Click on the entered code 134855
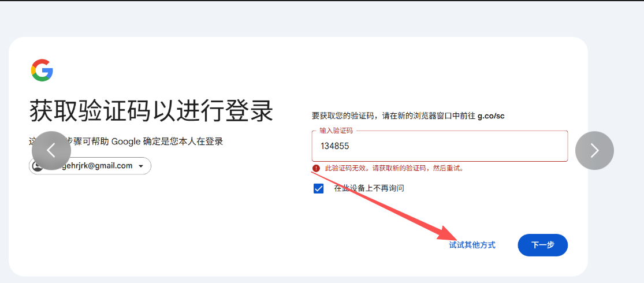This screenshot has height=283, width=644. (x=335, y=146)
